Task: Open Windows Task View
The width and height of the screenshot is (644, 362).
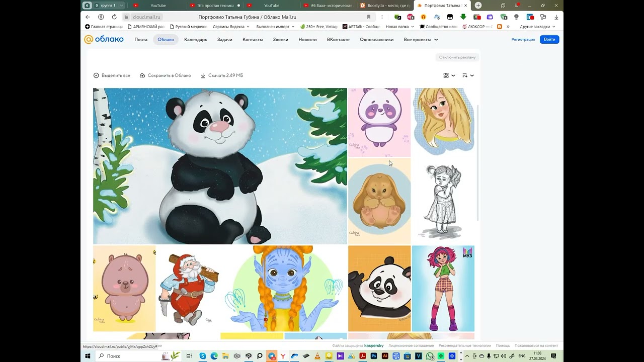Action: [x=189, y=356]
